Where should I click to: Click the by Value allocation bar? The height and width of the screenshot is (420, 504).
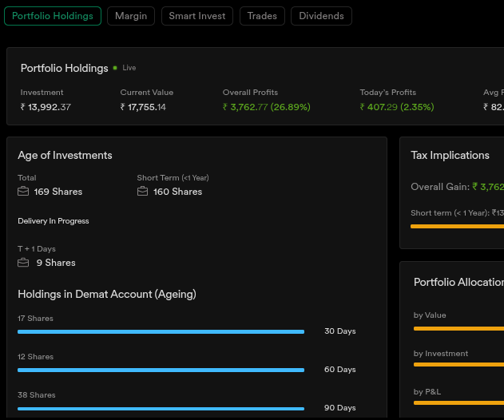[458, 328]
